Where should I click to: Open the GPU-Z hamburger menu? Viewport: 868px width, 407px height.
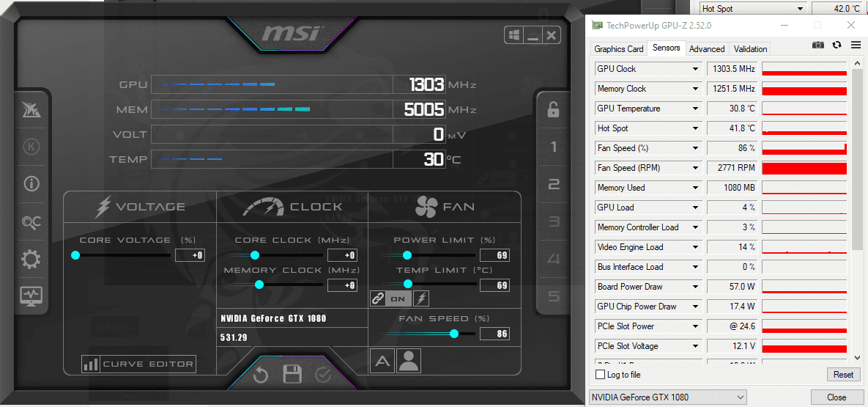pyautogui.click(x=856, y=45)
